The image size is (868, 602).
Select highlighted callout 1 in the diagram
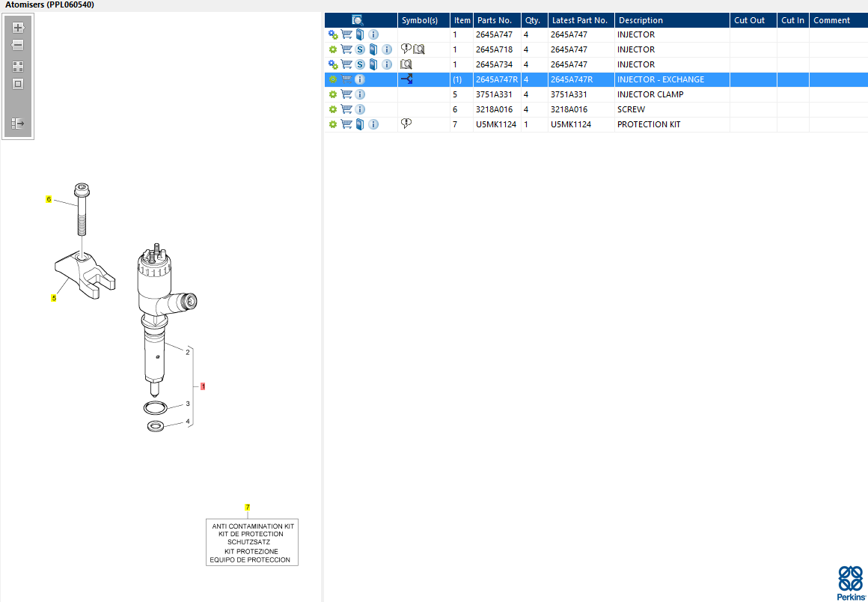[x=204, y=386]
